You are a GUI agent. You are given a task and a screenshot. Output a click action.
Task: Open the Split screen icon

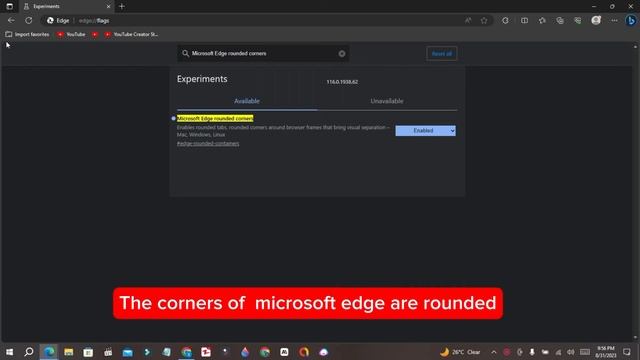(524, 20)
